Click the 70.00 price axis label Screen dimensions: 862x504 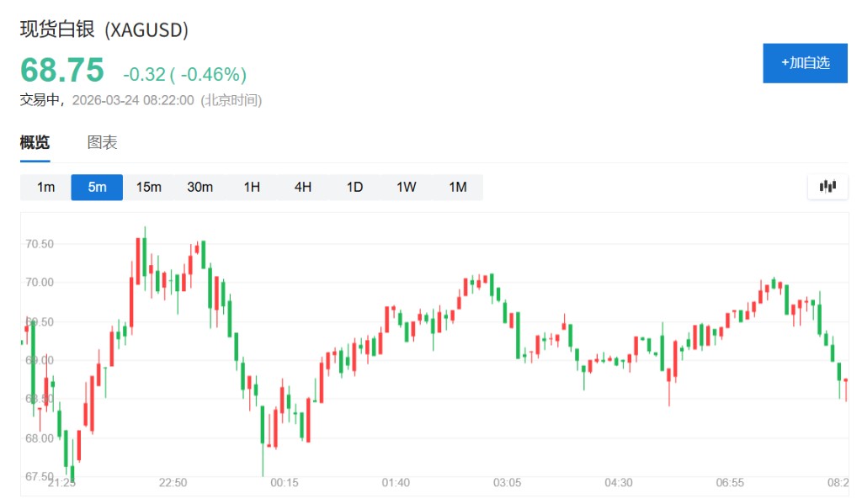40,283
